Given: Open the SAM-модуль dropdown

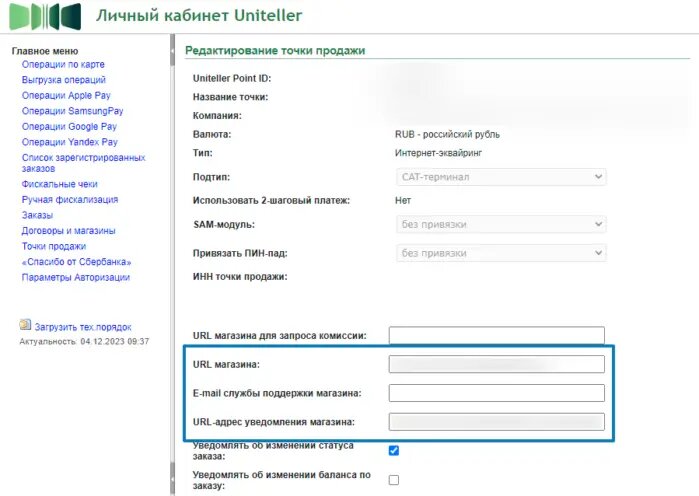Looking at the screenshot, I should [501, 224].
